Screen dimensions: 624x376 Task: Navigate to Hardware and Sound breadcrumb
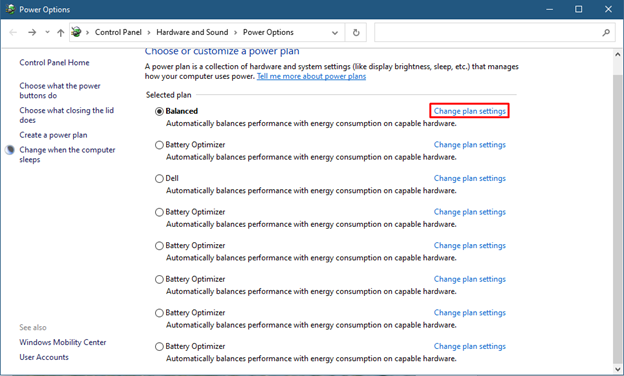tap(192, 32)
